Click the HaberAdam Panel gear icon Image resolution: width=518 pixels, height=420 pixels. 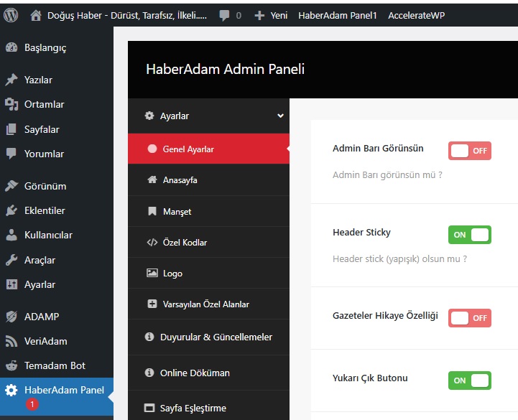click(x=11, y=391)
